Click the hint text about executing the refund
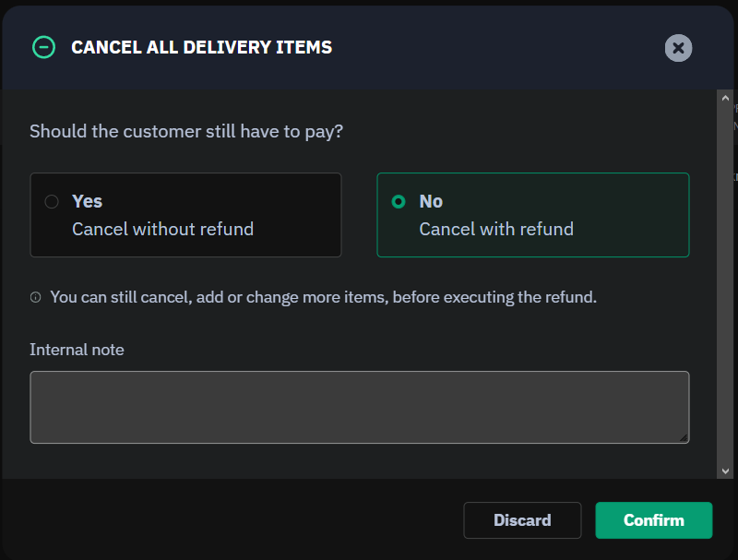Viewport: 738px width, 560px height. click(323, 297)
